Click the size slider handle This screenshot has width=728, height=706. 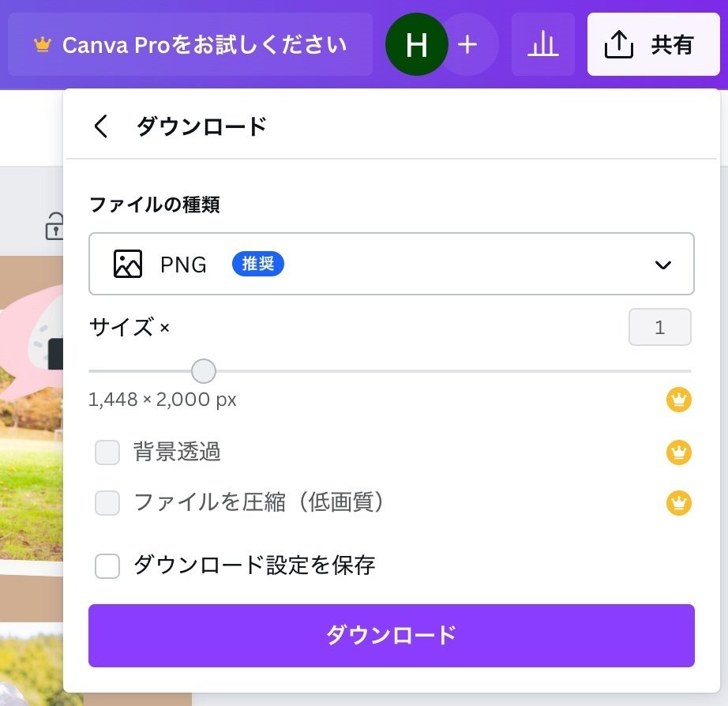pos(204,370)
